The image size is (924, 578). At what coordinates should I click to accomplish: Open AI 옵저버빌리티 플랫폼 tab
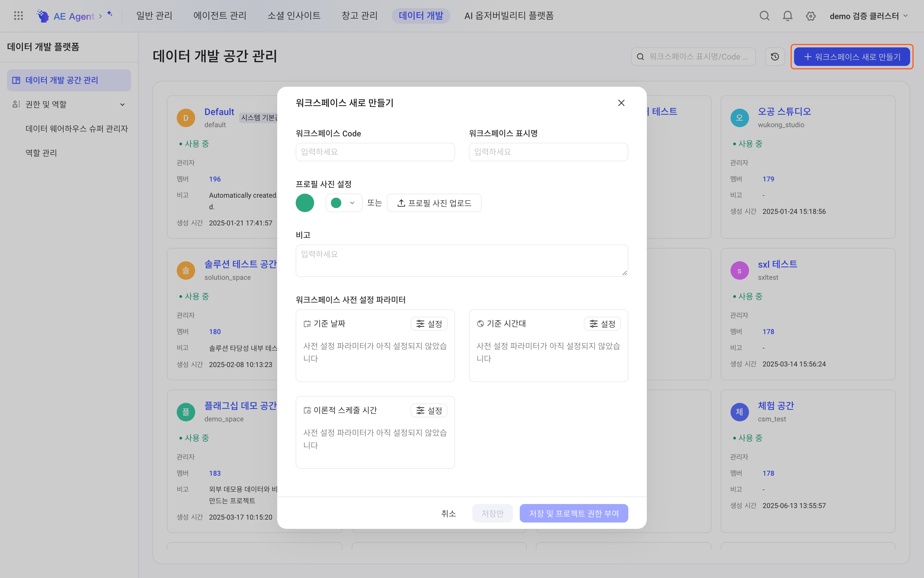(509, 16)
